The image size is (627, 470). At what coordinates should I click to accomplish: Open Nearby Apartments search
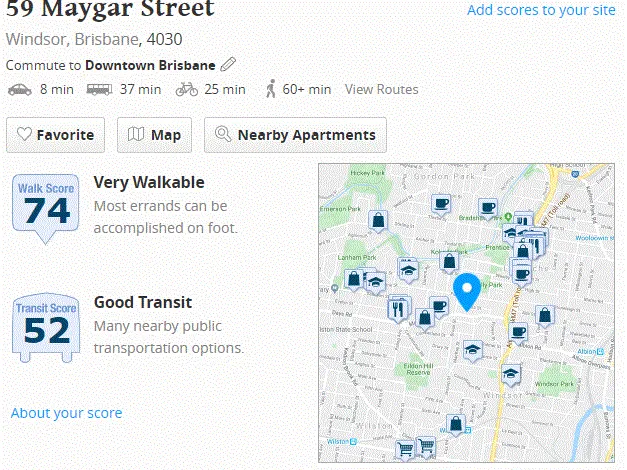point(295,135)
